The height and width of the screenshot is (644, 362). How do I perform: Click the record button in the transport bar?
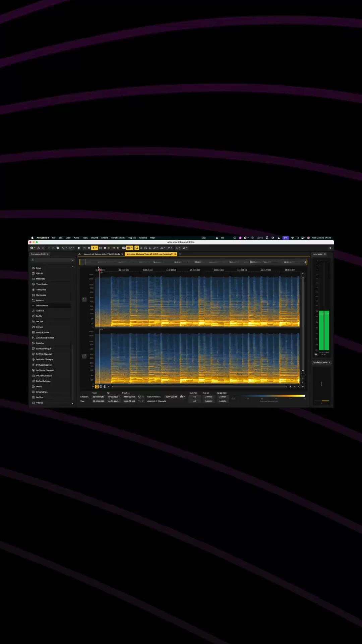(x=79, y=248)
